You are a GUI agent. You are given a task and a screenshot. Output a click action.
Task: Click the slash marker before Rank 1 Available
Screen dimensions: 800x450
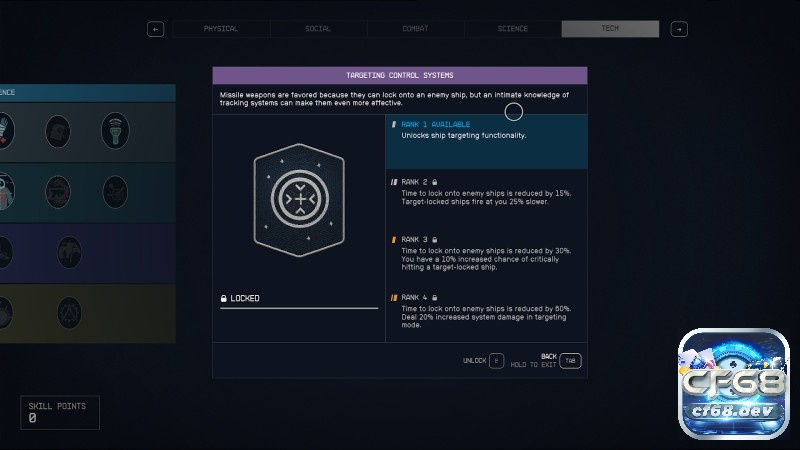pyautogui.click(x=393, y=124)
